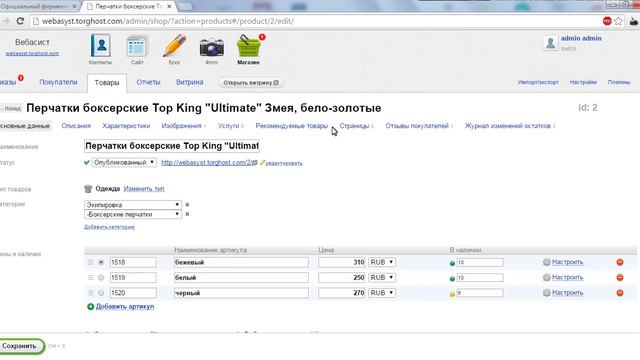
Task: Open Журнал изменений остатков section
Action: (508, 126)
